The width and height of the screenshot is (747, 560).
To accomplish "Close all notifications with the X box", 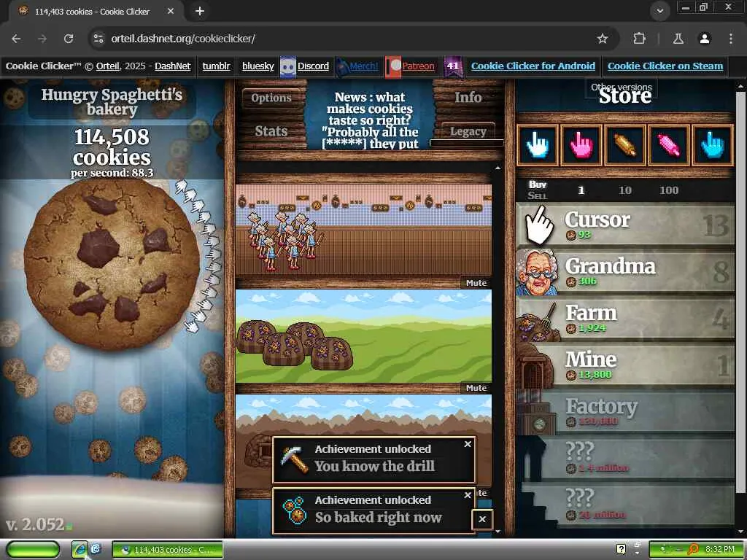I will (x=482, y=519).
